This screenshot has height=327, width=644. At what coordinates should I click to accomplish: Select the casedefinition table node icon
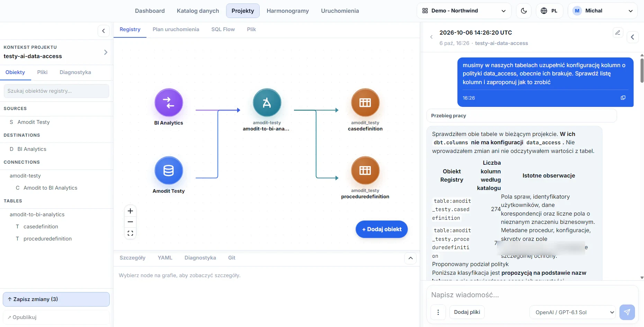[365, 103]
